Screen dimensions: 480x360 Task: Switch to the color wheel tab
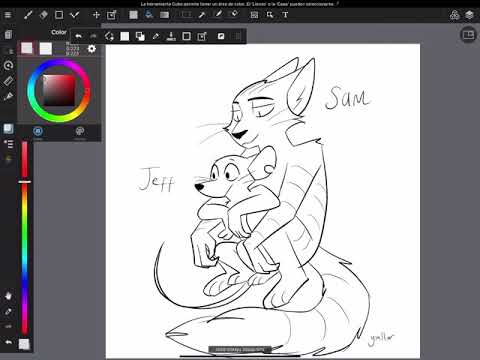coord(38,132)
